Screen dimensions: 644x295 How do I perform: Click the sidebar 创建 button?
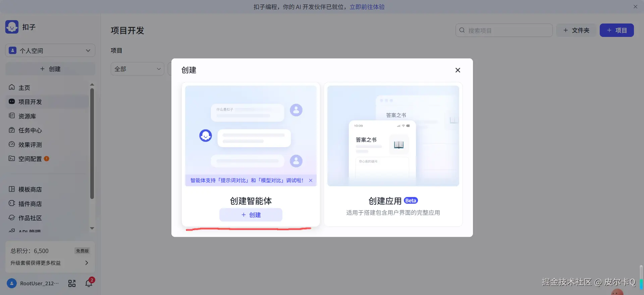coord(50,69)
